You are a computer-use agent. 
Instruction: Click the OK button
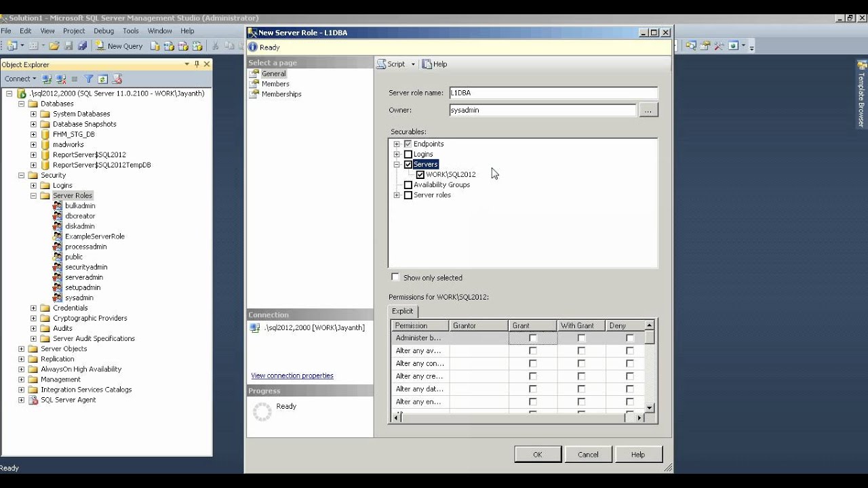538,455
